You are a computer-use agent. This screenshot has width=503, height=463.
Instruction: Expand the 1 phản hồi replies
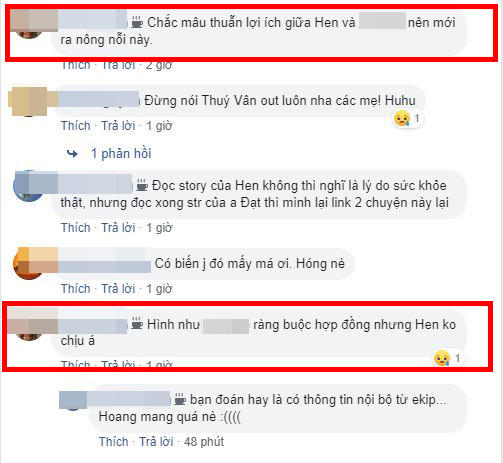[x=121, y=154]
